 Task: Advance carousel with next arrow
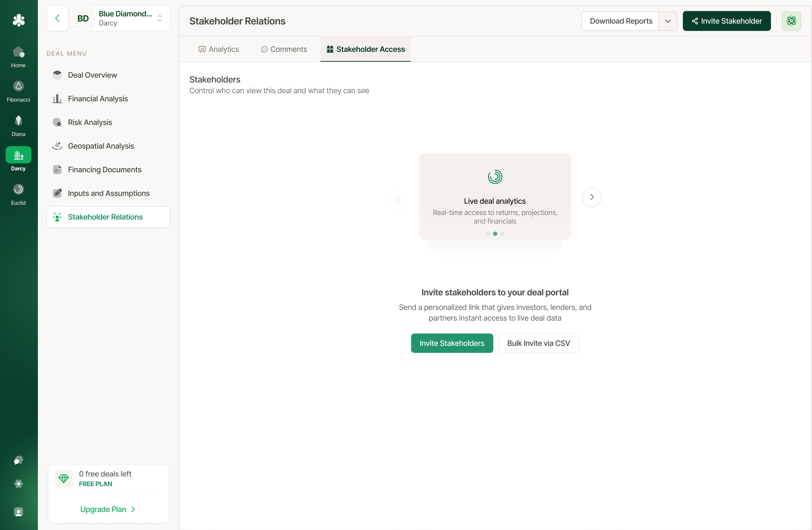(592, 197)
